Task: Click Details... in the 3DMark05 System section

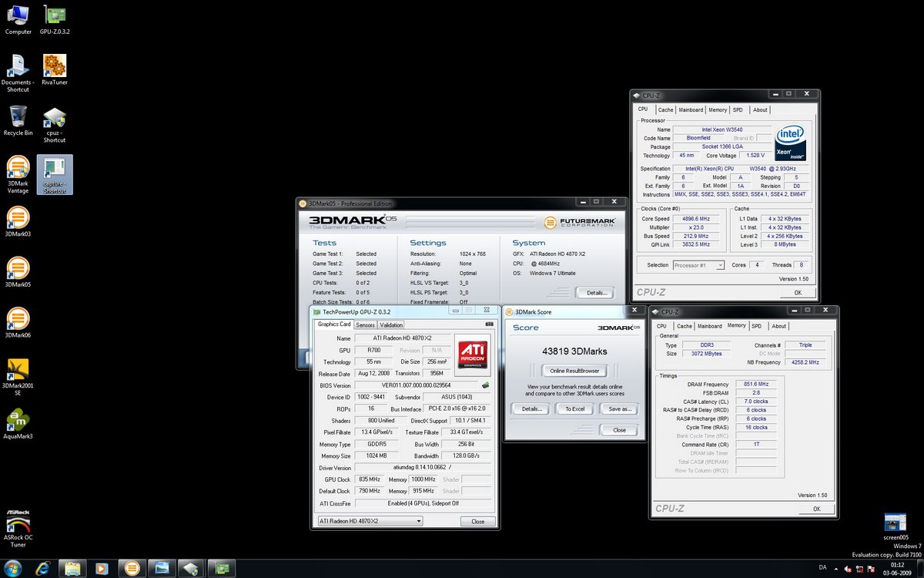Action: coord(595,293)
